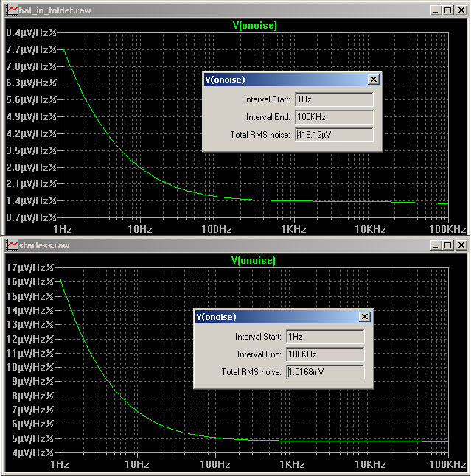Click 1KHz frequency label in upper plot
Screen dimensions: 471x476
[x=293, y=229]
